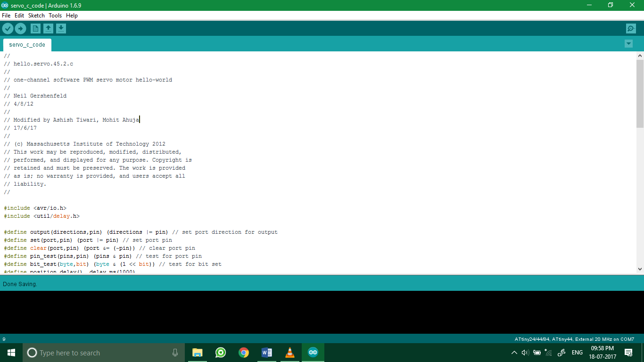This screenshot has height=362, width=644.
Task: Click the line number 9 indicator
Action: [4, 339]
